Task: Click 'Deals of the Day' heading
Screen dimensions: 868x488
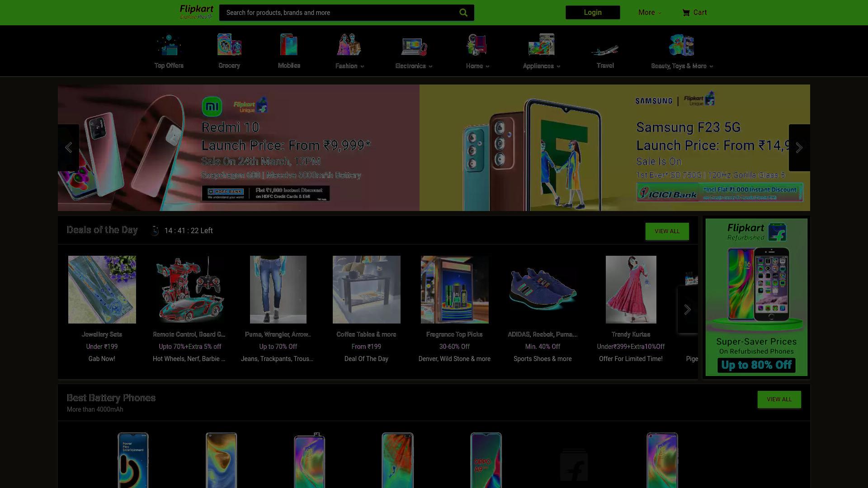Action: [x=102, y=230]
